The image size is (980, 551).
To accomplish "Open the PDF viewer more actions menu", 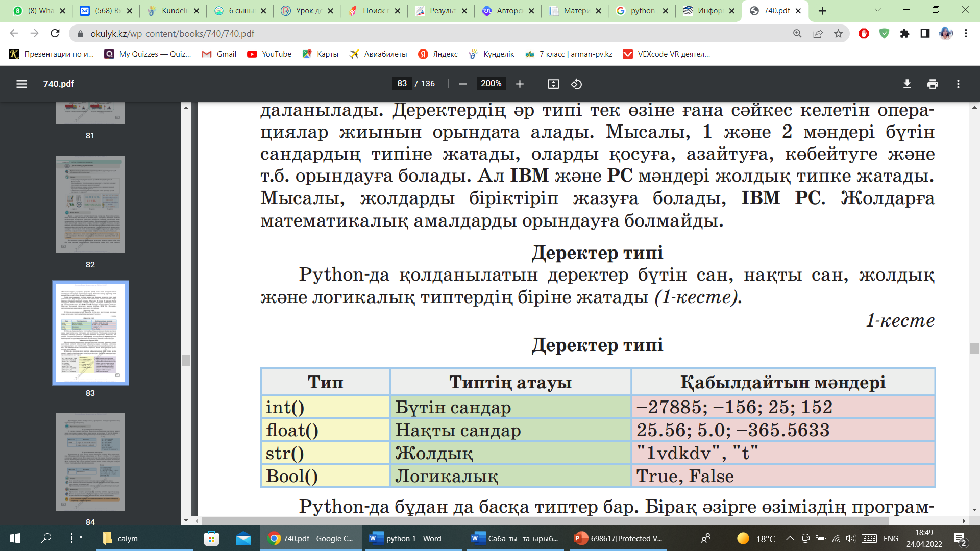I will (958, 84).
